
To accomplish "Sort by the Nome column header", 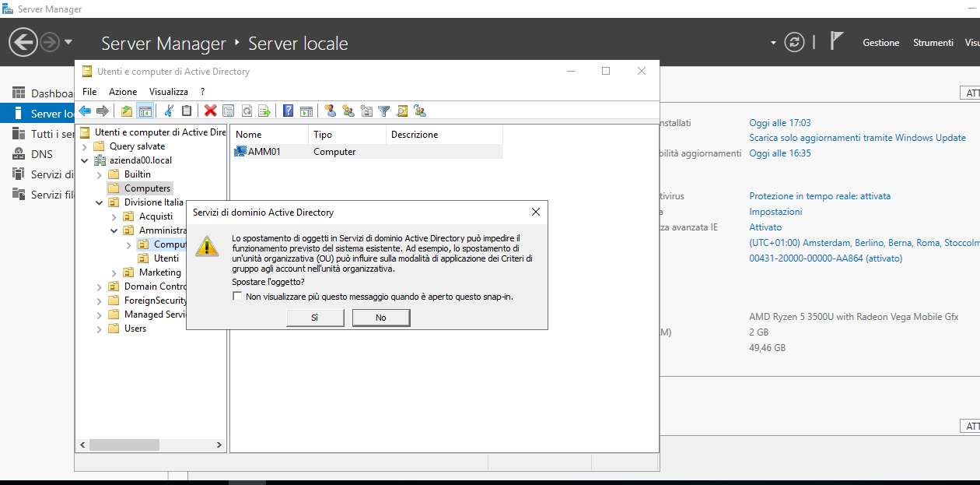I will tap(269, 135).
